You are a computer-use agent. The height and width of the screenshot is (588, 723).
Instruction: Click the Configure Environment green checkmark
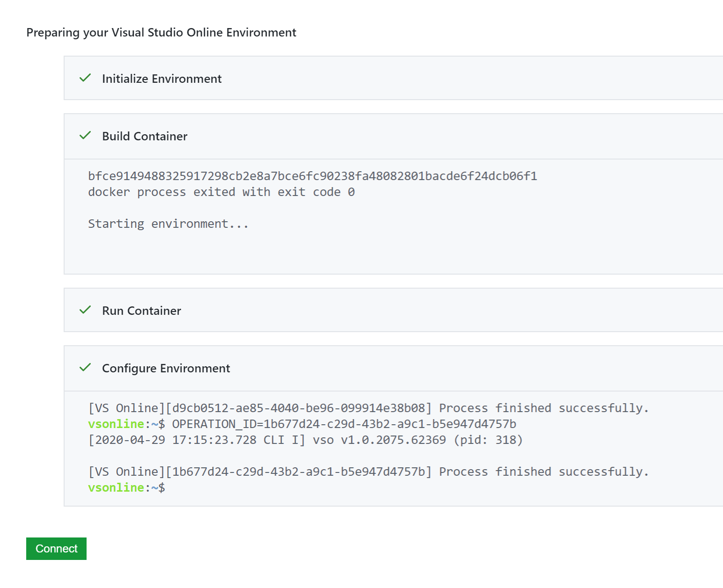[x=85, y=368]
